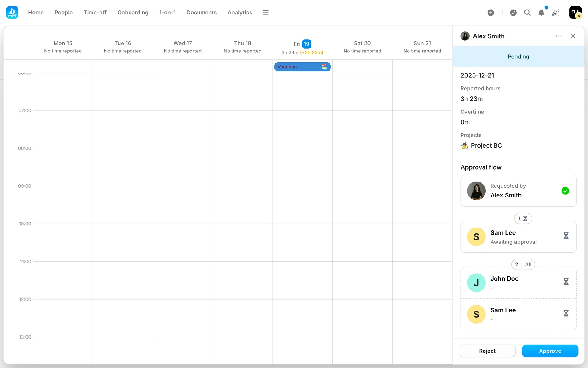Screen dimensions: 588x368
Task: Open the Vacation event on Friday
Action: click(x=302, y=67)
